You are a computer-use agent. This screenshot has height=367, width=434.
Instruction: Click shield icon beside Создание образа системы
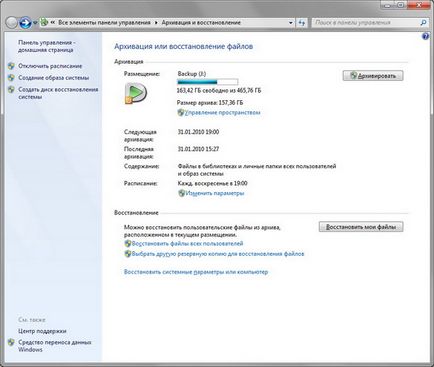point(11,78)
